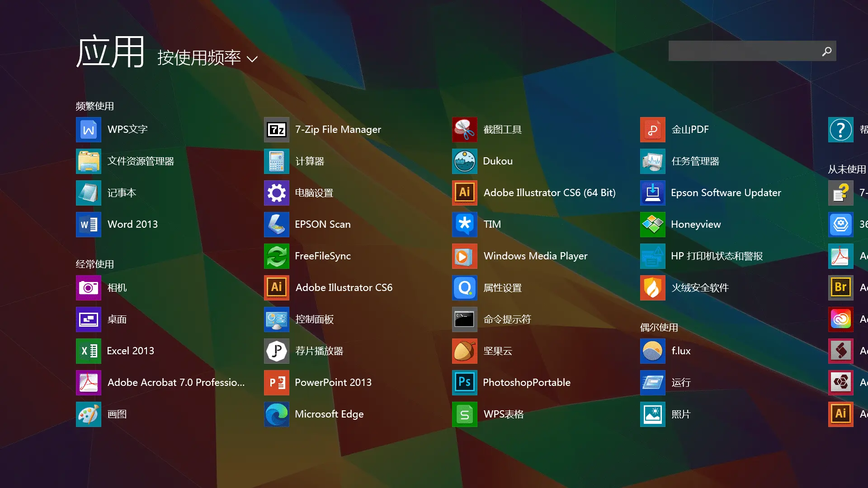The height and width of the screenshot is (488, 868).
Task: Open the 截图工具 snipping tool icon
Action: pos(465,130)
